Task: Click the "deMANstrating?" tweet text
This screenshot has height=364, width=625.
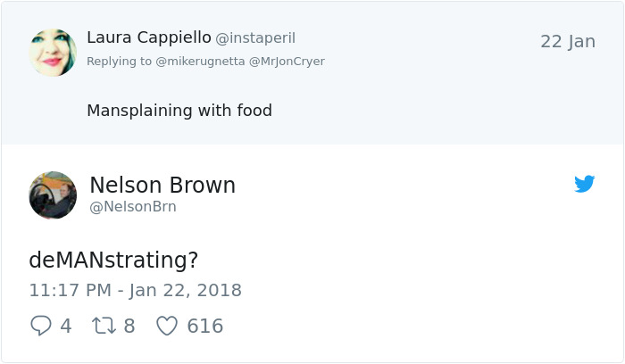Action: pos(113,260)
